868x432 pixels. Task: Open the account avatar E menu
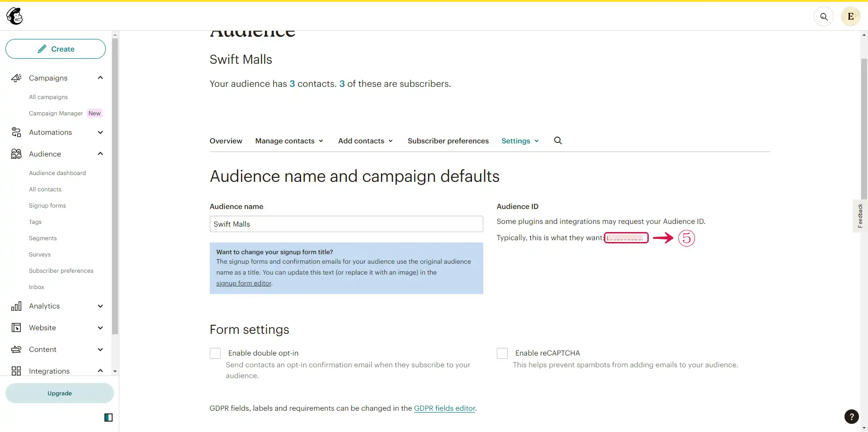click(x=850, y=17)
